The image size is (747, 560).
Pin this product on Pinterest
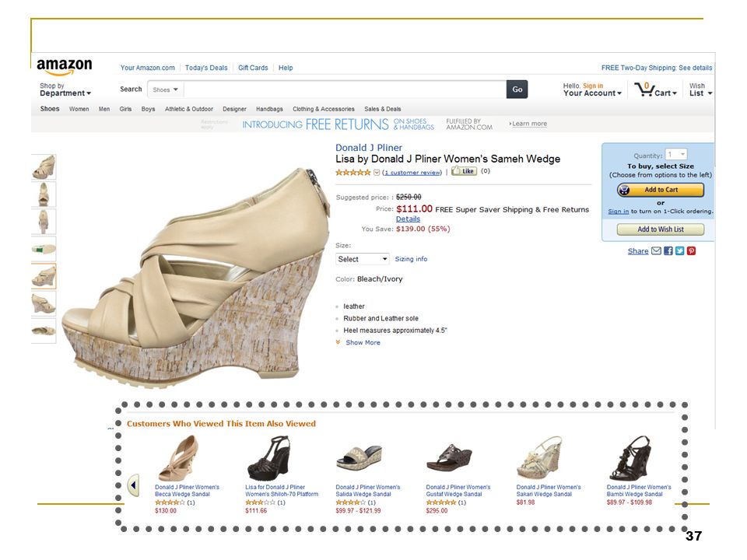[x=691, y=251]
